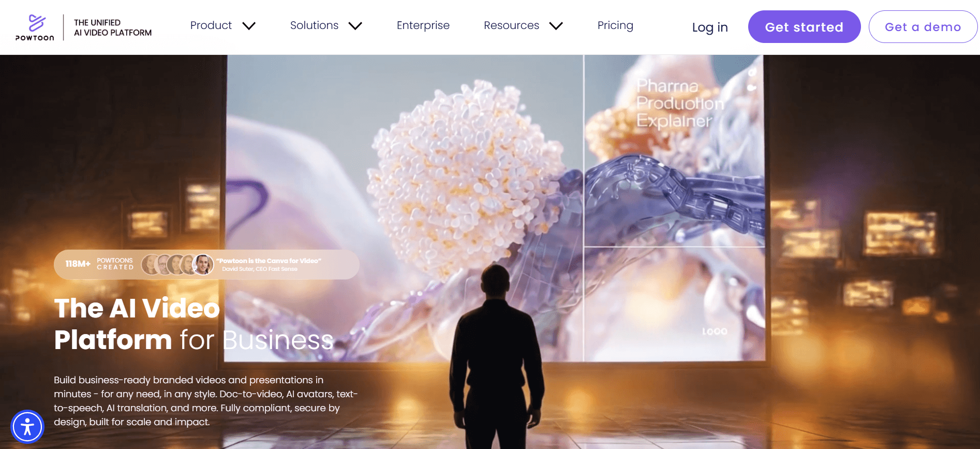
Task: Expand the Product menu chevron
Action: point(249,26)
